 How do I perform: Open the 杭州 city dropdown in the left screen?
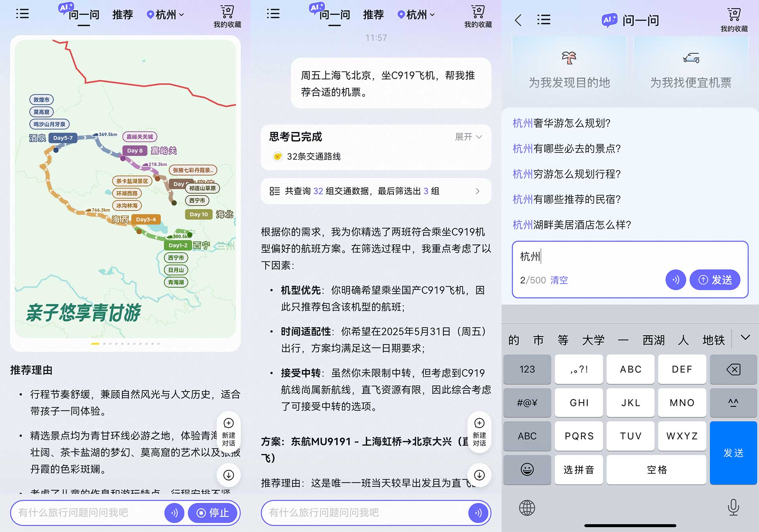pos(165,15)
